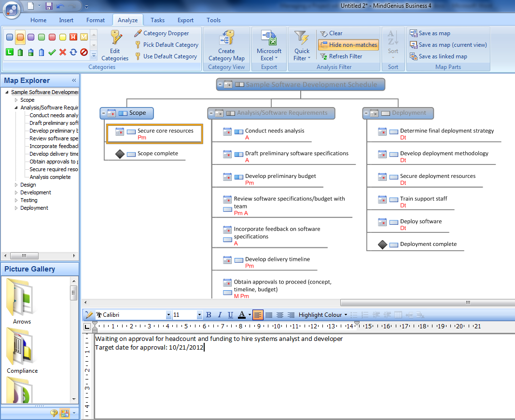The width and height of the screenshot is (515, 420).
Task: Expand the Testing node in Map Explorer
Action: click(x=16, y=200)
